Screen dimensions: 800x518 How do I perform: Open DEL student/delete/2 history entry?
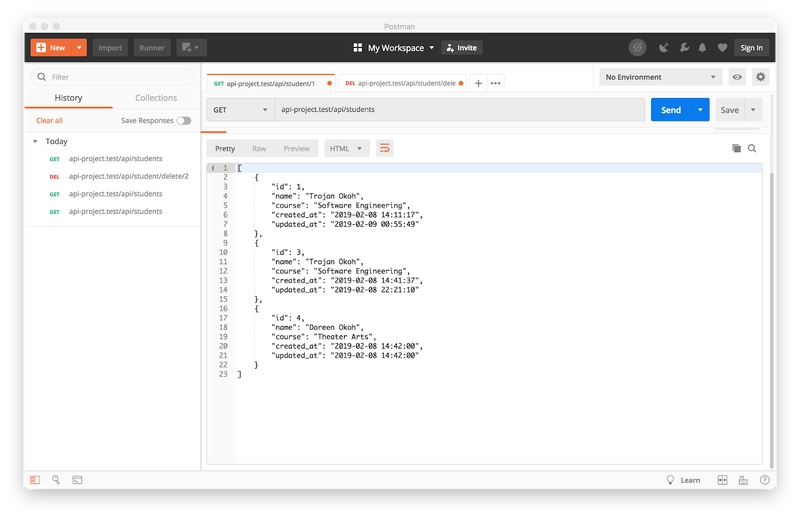(x=128, y=176)
